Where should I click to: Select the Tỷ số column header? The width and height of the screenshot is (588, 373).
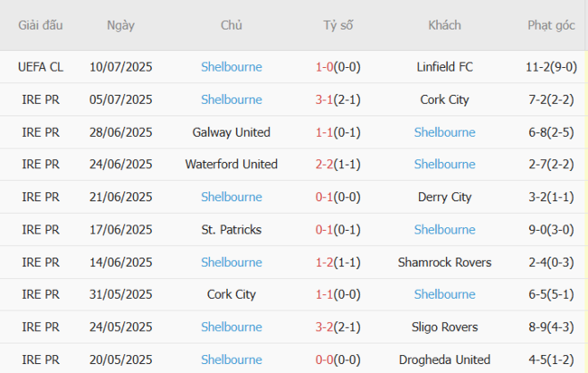pyautogui.click(x=338, y=25)
